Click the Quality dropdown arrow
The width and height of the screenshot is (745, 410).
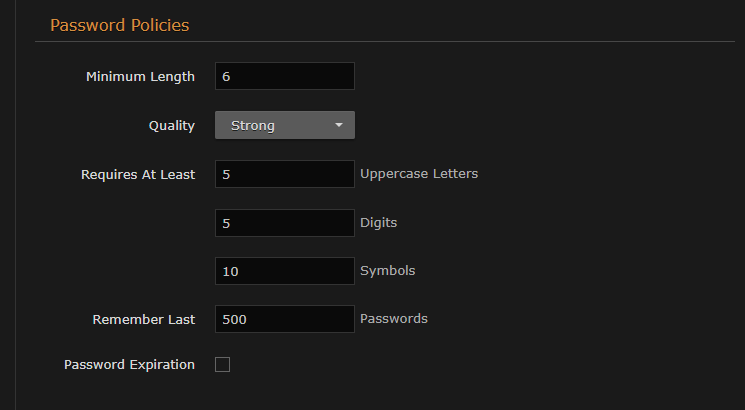tap(339, 125)
